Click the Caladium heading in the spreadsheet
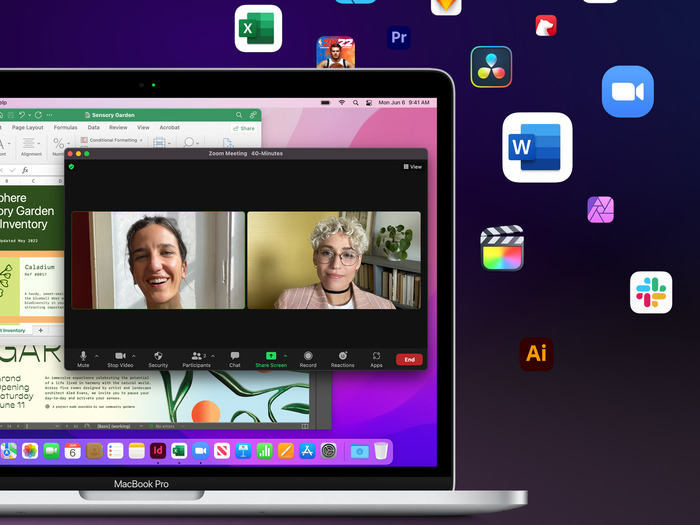Screen dimensions: 700x525 [x=40, y=267]
